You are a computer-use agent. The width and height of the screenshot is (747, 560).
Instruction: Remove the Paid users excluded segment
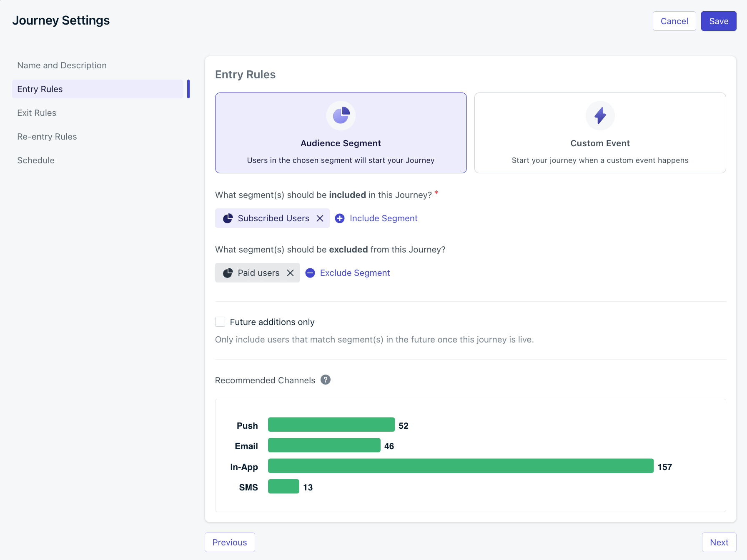point(291,273)
